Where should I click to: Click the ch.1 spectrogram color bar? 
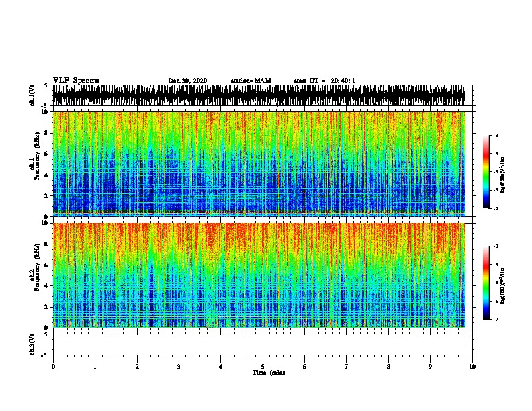[486, 172]
